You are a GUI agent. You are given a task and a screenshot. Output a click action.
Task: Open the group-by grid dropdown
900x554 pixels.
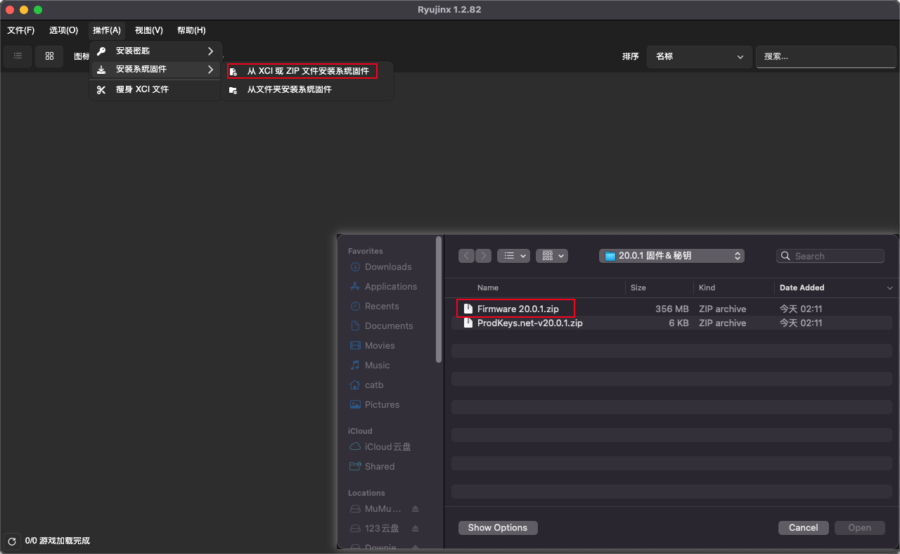552,256
